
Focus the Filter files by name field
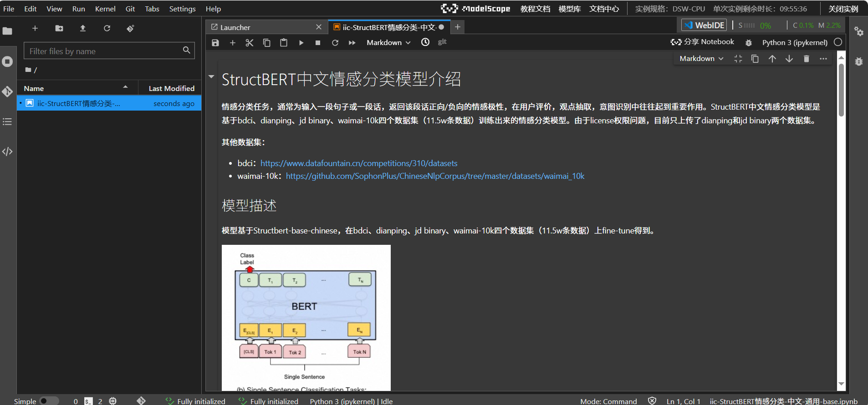tap(109, 51)
